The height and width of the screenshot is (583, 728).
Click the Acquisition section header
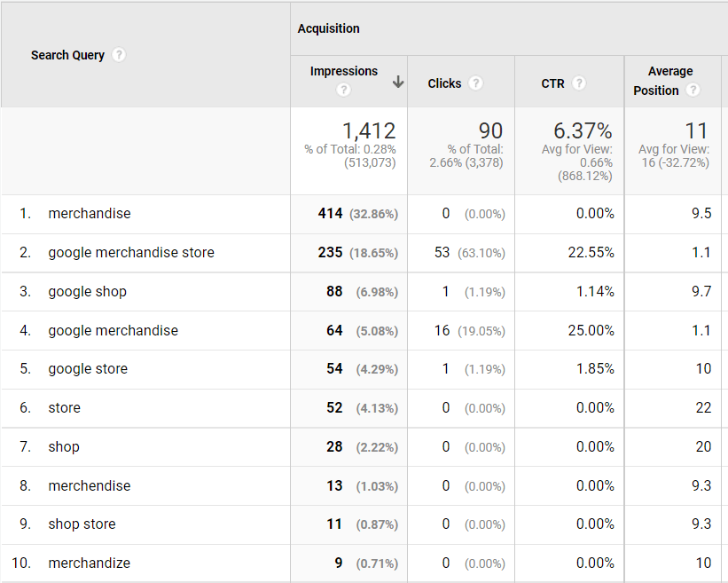pos(329,28)
